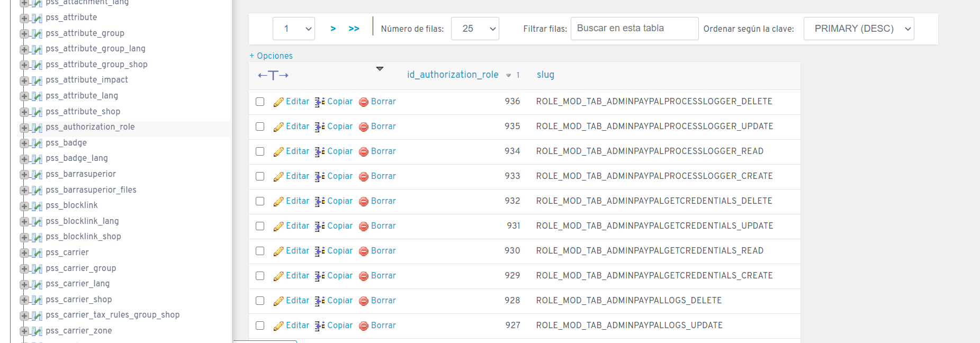Check the checkbox for row 936
980x343 pixels.
point(260,102)
